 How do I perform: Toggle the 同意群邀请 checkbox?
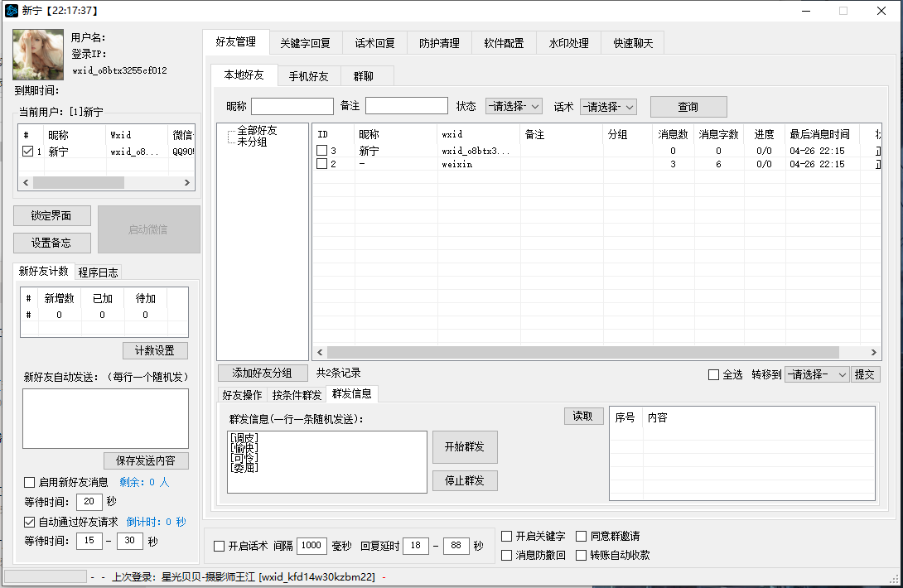pos(581,536)
